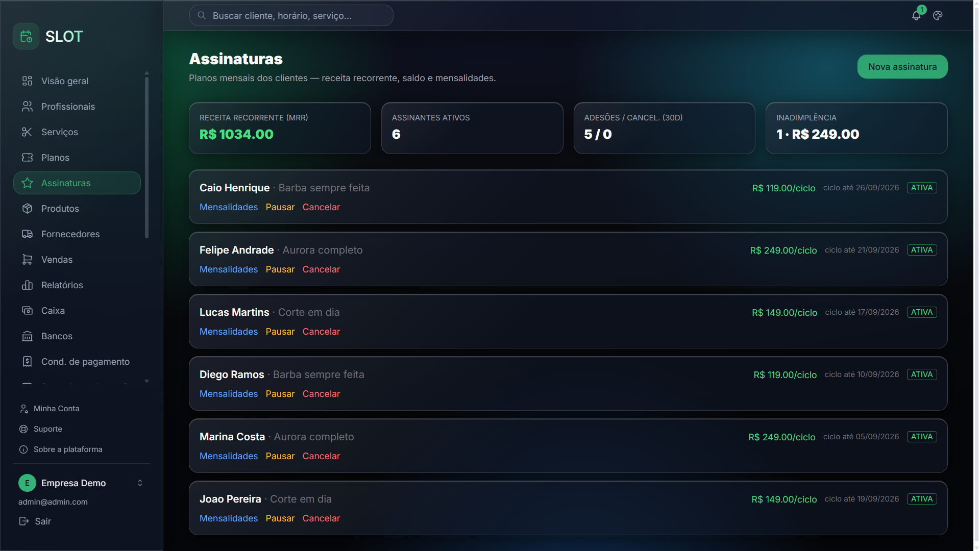Click ATIVA badge on Marina Costa row
This screenshot has width=980, height=551.
tap(921, 437)
